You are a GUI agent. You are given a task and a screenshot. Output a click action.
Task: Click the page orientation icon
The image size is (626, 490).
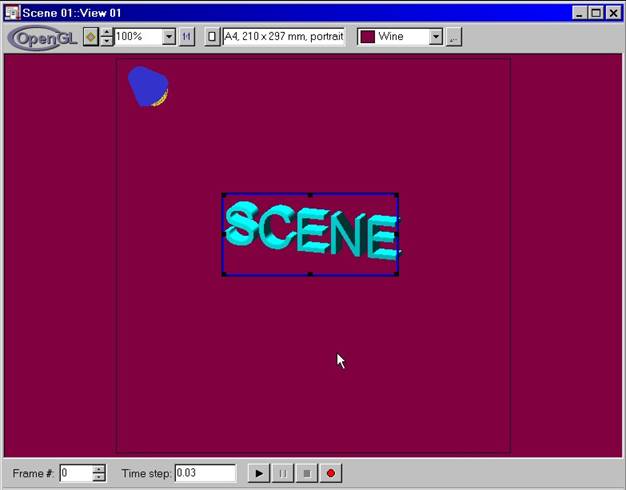[212, 37]
